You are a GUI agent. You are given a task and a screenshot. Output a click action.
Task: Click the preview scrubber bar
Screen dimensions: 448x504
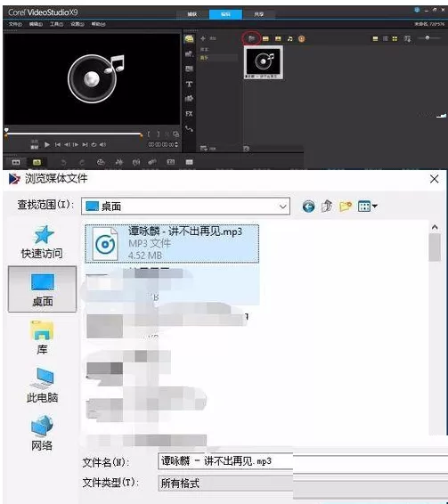click(74, 134)
